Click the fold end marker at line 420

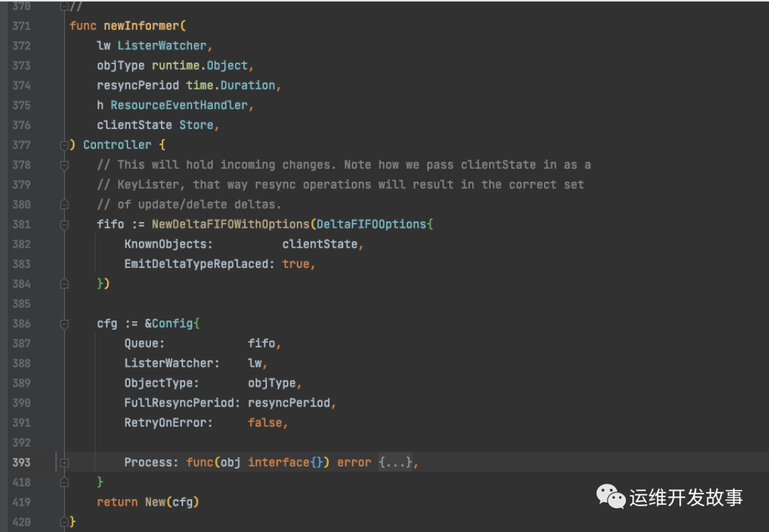point(65,522)
